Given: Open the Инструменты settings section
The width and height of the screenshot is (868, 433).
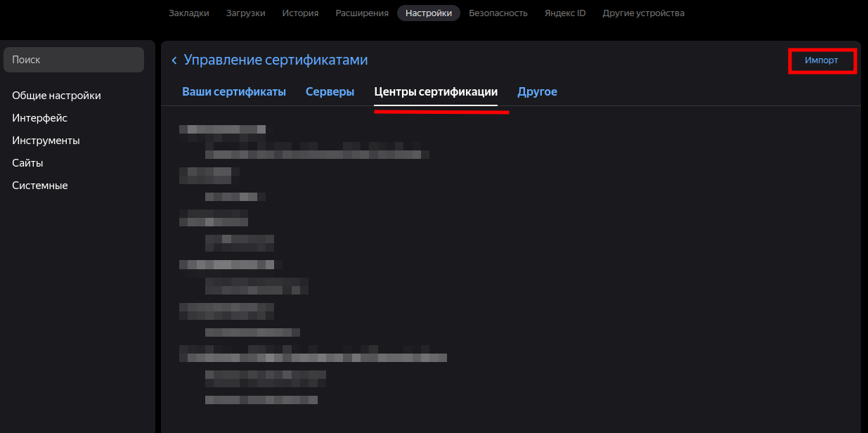Looking at the screenshot, I should 46,141.
